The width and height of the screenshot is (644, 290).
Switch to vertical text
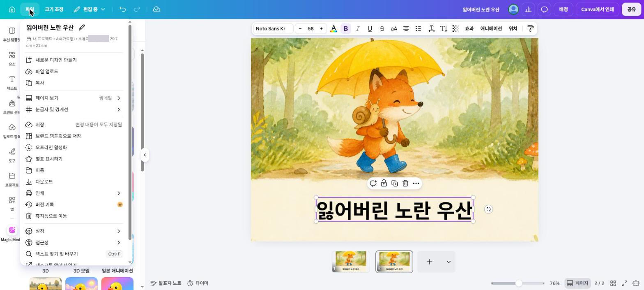[444, 28]
